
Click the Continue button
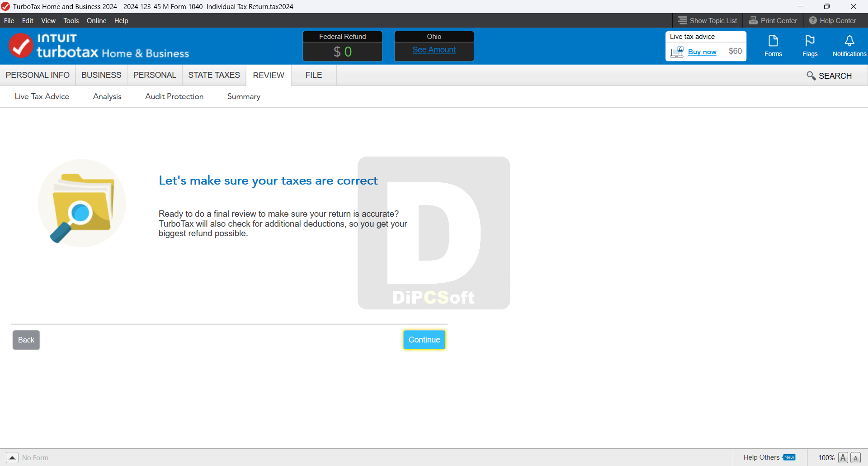point(424,340)
